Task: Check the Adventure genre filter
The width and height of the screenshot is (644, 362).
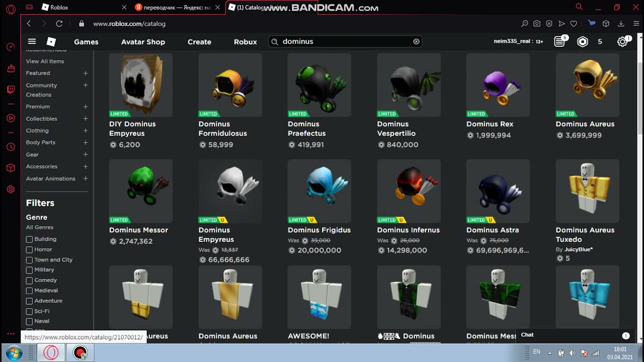Action: [x=29, y=301]
